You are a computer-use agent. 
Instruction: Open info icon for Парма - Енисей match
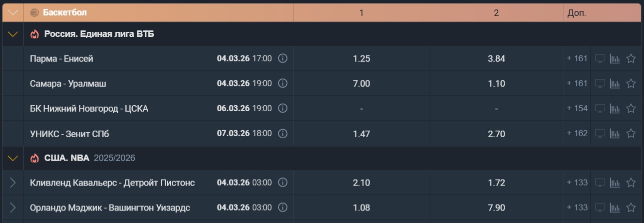pyautogui.click(x=283, y=58)
